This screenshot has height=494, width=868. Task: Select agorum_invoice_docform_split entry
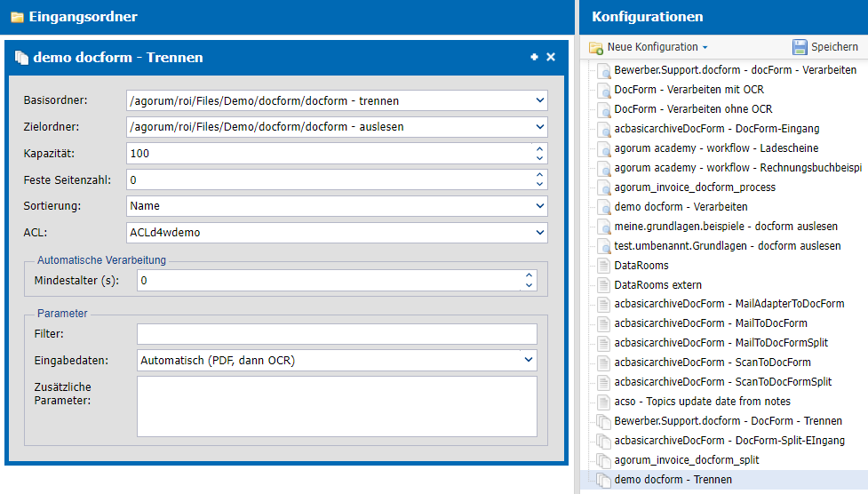[x=687, y=460]
